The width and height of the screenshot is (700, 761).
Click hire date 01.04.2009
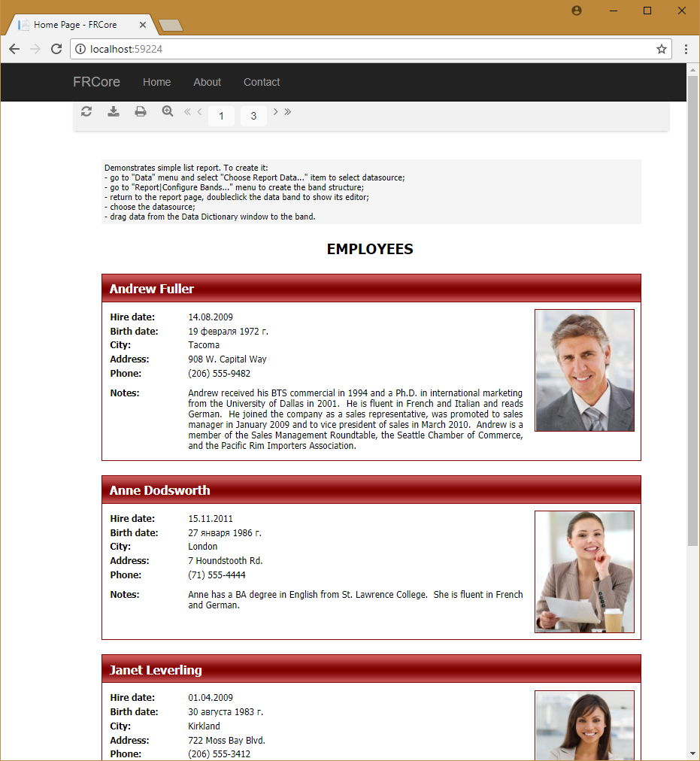tap(211, 697)
